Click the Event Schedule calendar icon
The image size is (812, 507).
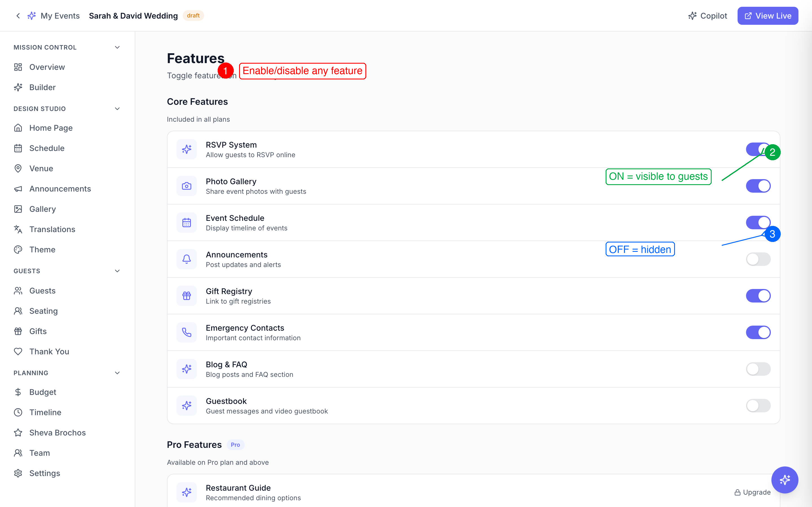pyautogui.click(x=187, y=223)
